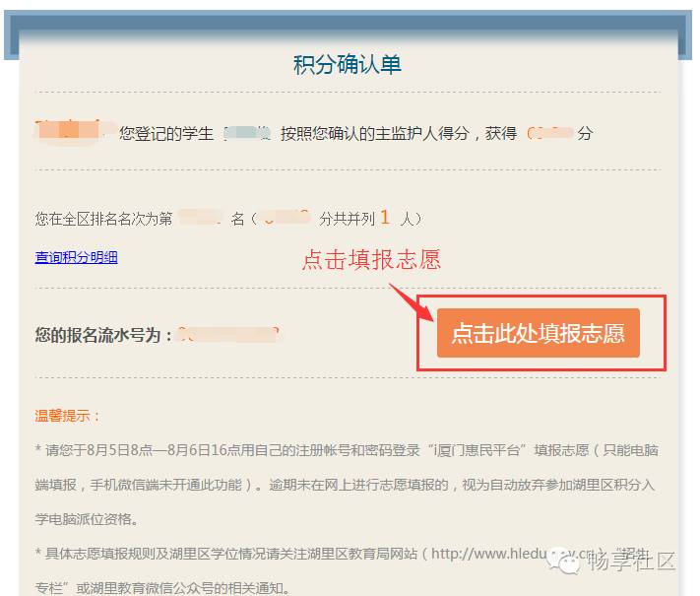Select the 积分确认单 page title
This screenshot has height=596, width=700.
(347, 64)
